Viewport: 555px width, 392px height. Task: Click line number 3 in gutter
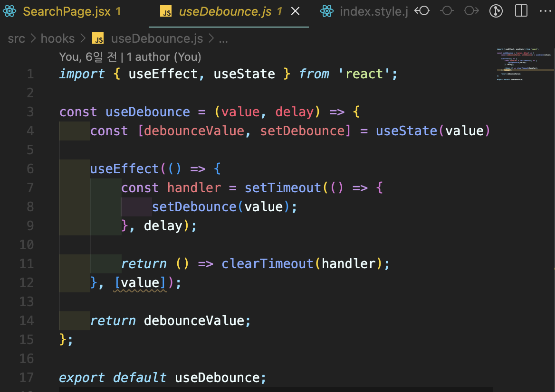pos(30,112)
